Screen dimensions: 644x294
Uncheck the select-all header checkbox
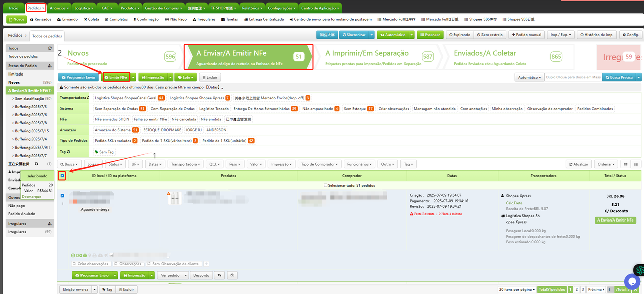click(62, 176)
